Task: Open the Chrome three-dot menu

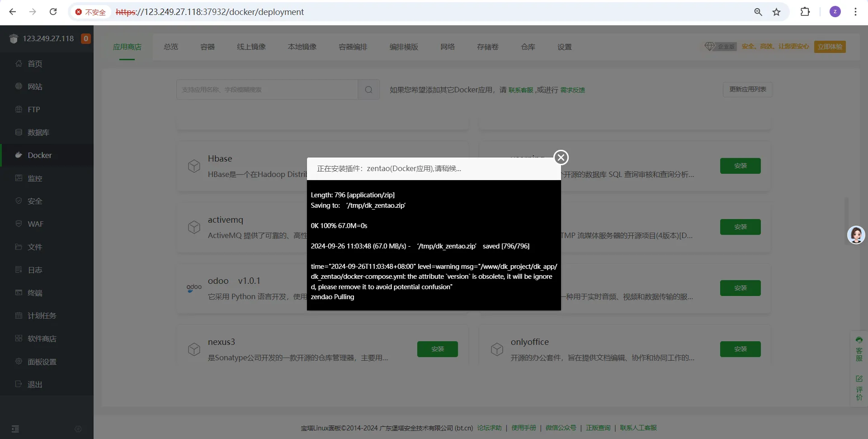Action: click(x=855, y=12)
